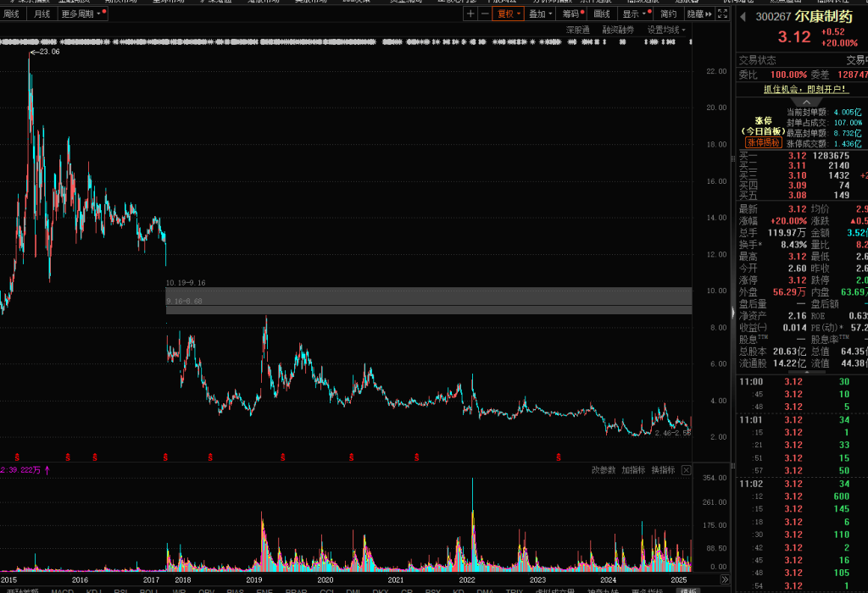Click the 涨停揭秘 button
The image size is (868, 593).
click(x=761, y=143)
